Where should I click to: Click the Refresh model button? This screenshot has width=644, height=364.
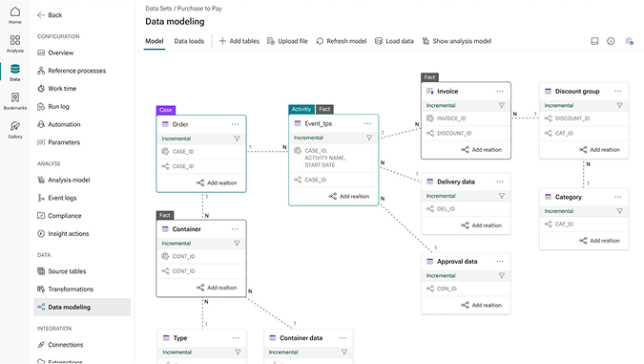[x=342, y=41]
